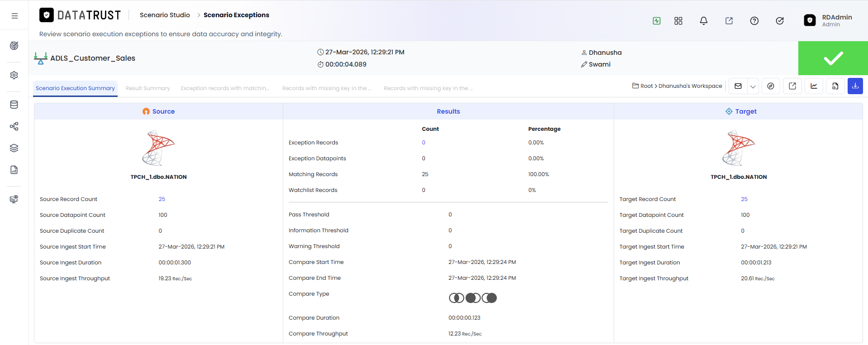
Task: Click the Target Ingest Throughput 20.61 value
Action: pyautogui.click(x=758, y=278)
